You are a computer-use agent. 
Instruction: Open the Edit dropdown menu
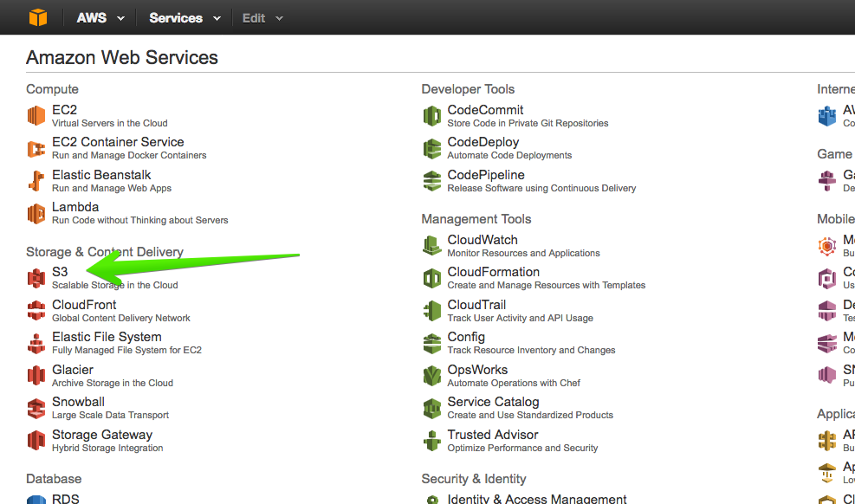click(262, 18)
